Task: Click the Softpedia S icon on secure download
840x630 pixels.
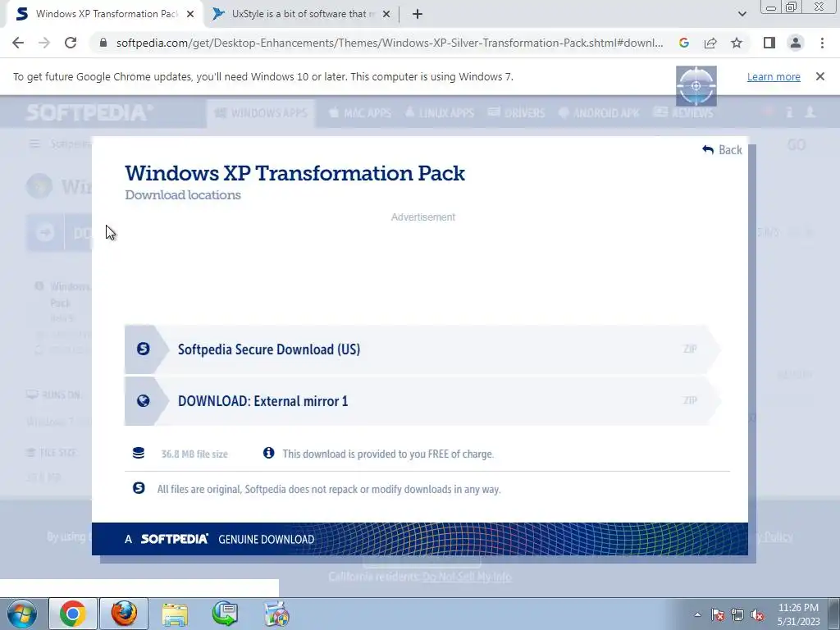Action: coord(143,349)
